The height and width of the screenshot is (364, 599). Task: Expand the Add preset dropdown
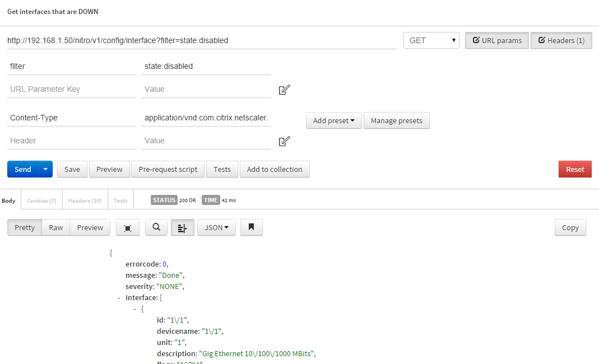point(333,121)
